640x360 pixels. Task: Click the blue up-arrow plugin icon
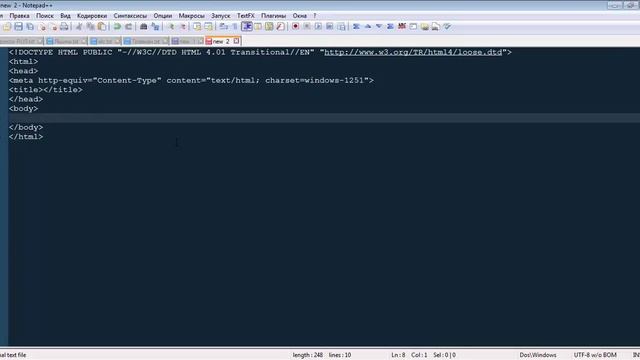[x=368, y=27]
